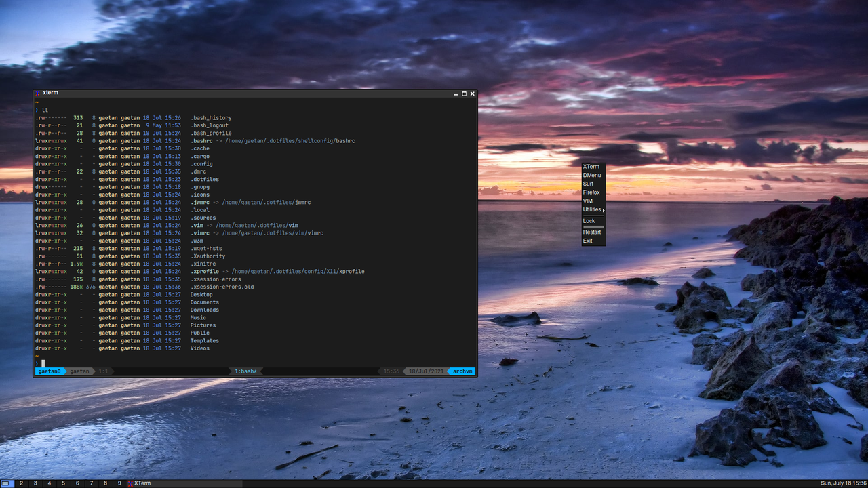Click the .xprofile symlink name
Screen dimensions: 868x488
pyautogui.click(x=205, y=272)
